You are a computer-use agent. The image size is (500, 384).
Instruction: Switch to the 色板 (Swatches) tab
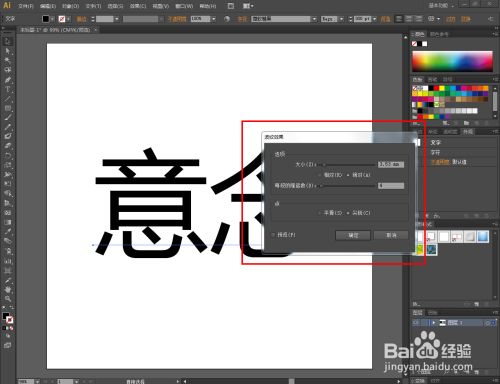click(x=417, y=79)
